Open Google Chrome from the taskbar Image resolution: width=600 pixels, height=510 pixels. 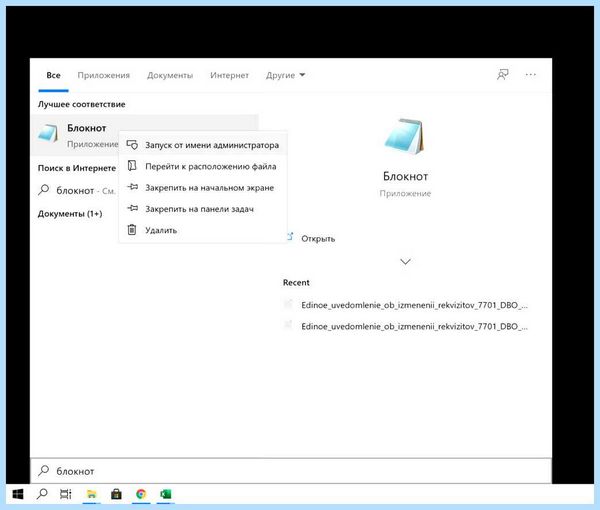coord(141,494)
